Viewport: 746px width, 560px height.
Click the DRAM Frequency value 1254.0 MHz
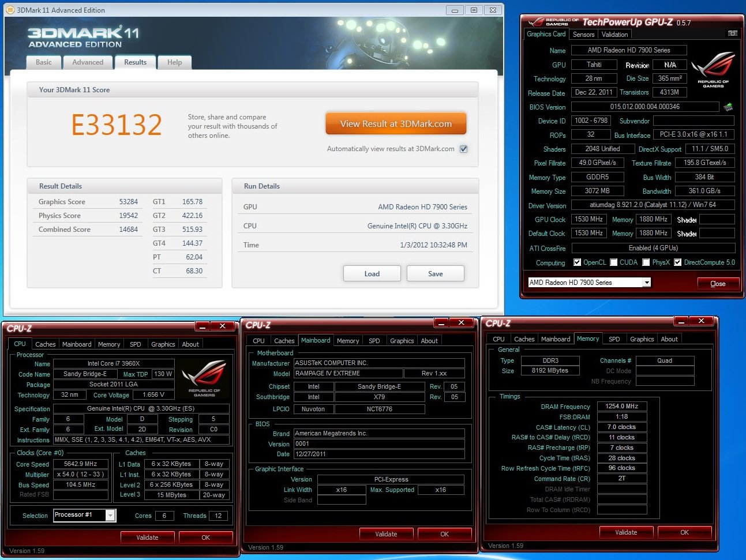pos(622,406)
